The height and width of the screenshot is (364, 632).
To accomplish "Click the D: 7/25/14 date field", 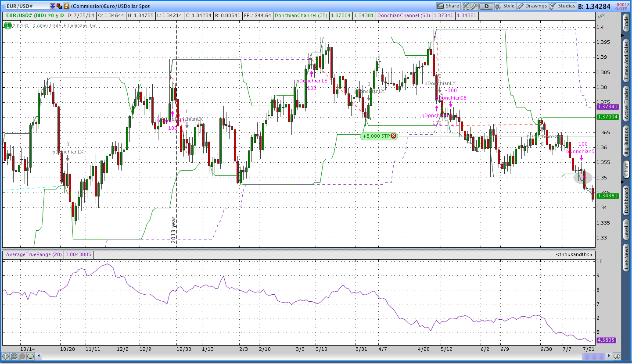I will click(80, 15).
